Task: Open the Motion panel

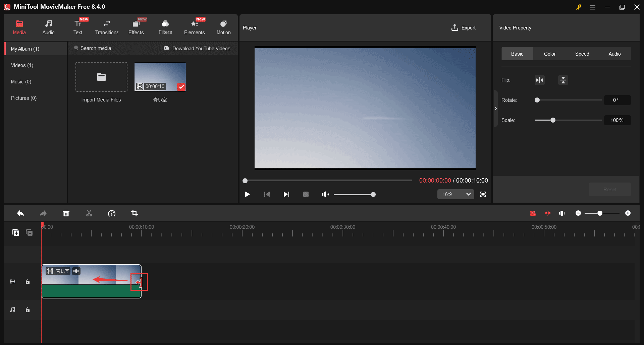Action: coord(223,27)
